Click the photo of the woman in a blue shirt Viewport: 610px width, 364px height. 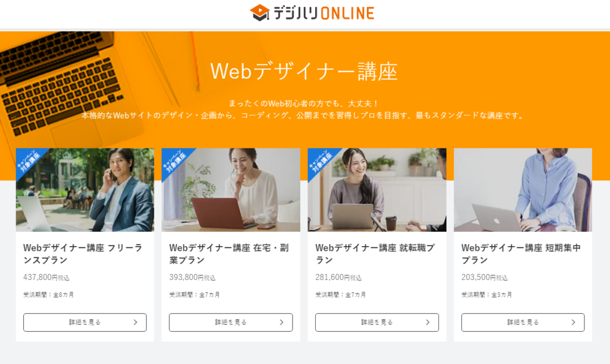pos(523,190)
